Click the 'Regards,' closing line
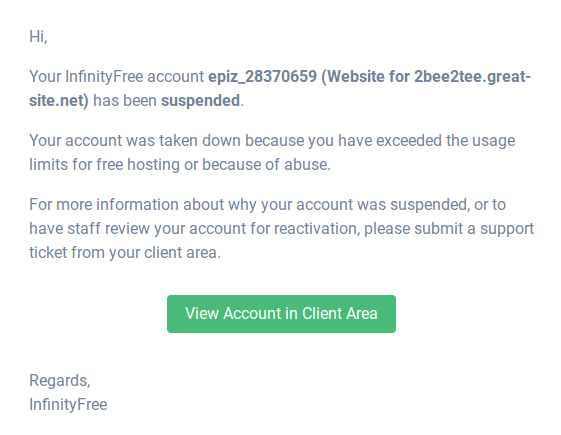This screenshot has width=561, height=435. 60,380
